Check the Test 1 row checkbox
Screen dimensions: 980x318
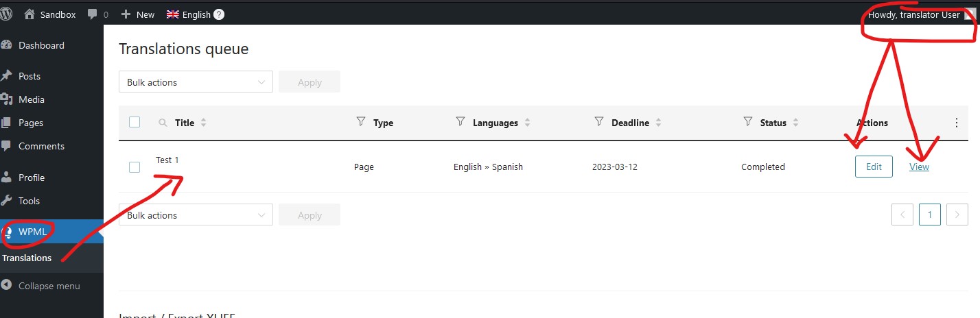coord(135,167)
